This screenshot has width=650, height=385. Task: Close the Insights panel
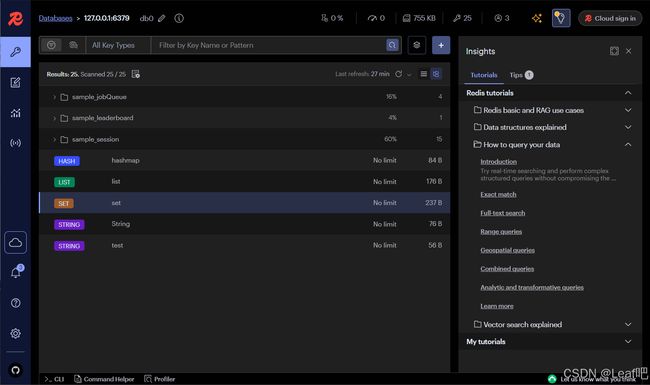click(628, 51)
